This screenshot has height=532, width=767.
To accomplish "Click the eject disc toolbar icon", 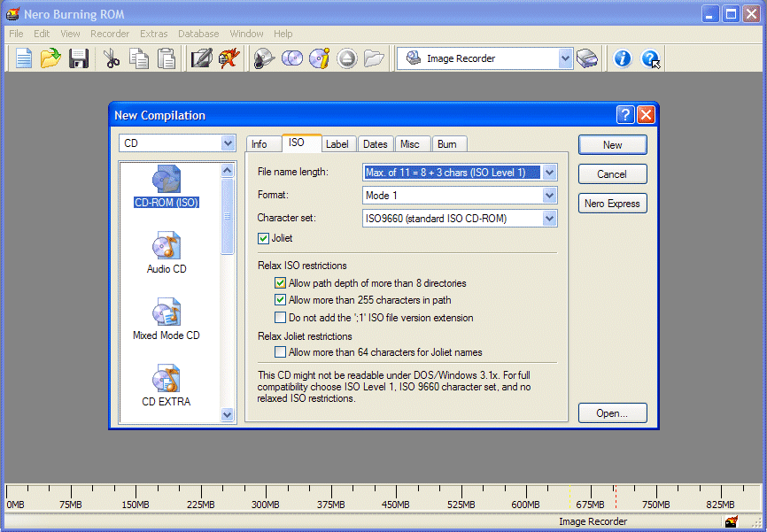I will click(347, 58).
